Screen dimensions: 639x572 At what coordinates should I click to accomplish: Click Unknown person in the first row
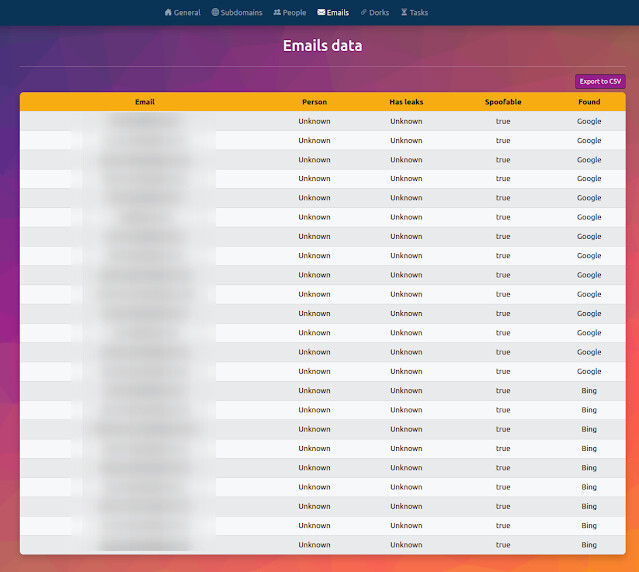click(314, 121)
